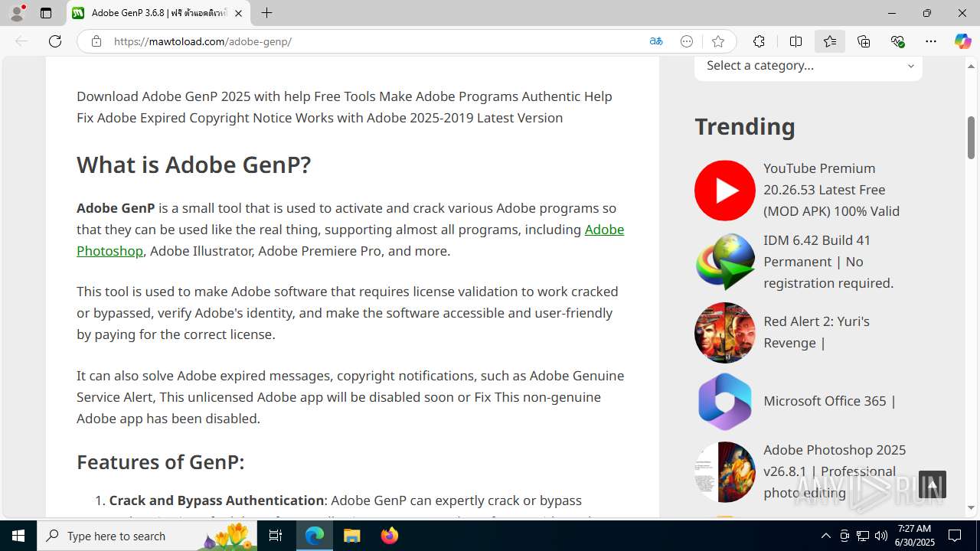
Task: Switch to Microsoft Edge on taskbar
Action: [x=315, y=536]
